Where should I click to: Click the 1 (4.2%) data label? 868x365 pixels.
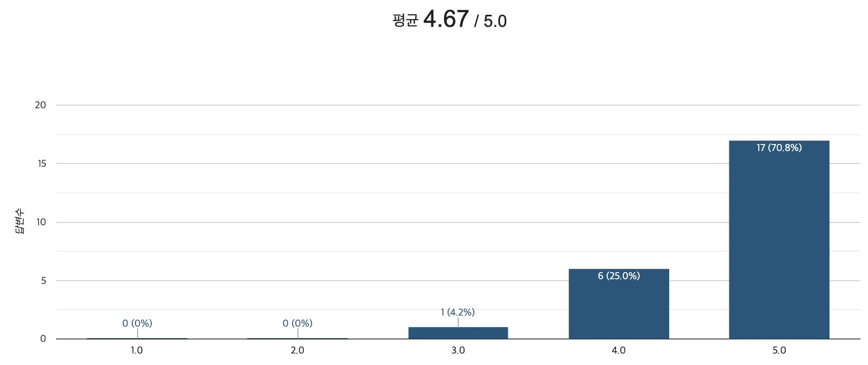[x=458, y=312]
